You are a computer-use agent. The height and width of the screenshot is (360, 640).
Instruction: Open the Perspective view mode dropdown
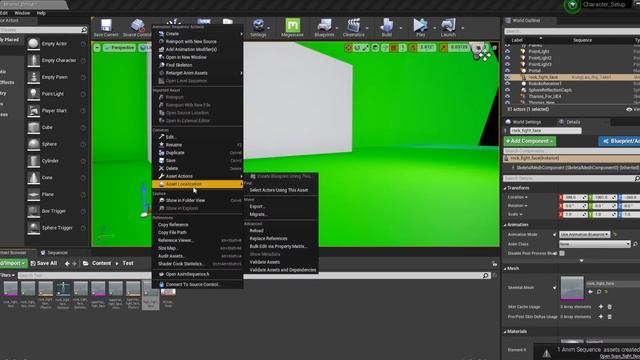coord(119,48)
